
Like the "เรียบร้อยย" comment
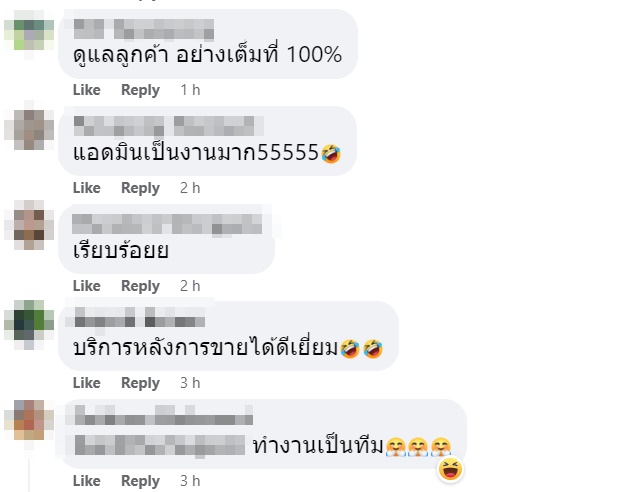(87, 286)
